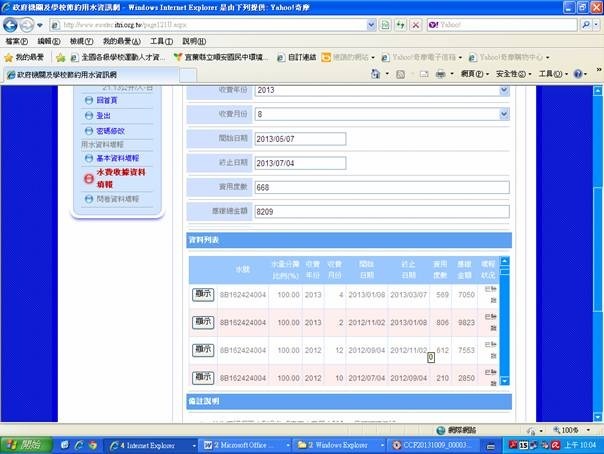This screenshot has width=604, height=454.
Task: Expand the 收費年份 dropdown showing 2013
Action: click(x=503, y=90)
